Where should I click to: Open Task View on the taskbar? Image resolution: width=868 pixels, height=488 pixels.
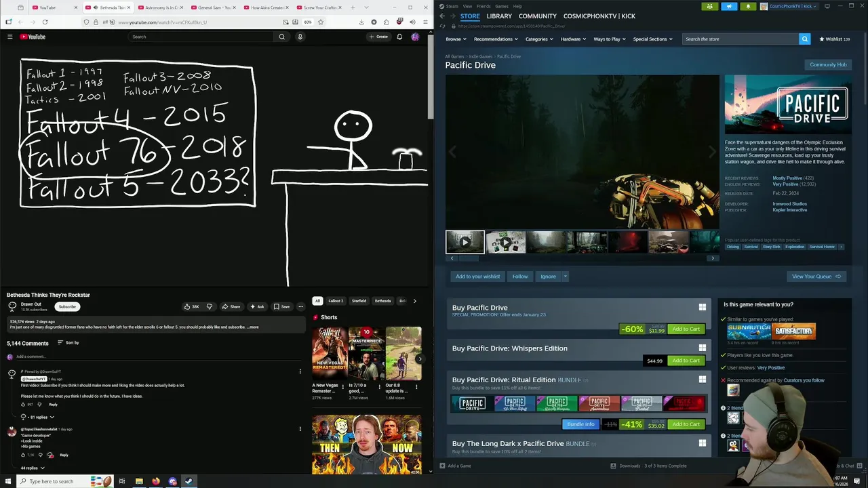[122, 481]
